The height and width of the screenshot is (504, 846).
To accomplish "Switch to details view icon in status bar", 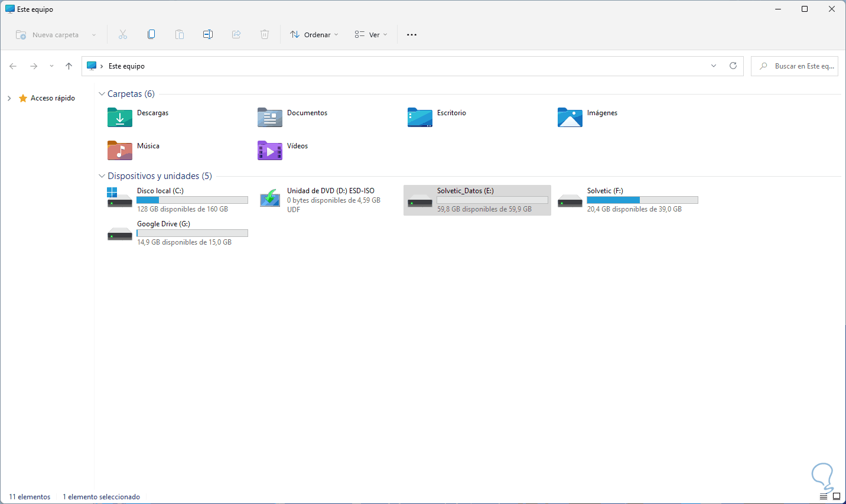I will click(824, 497).
